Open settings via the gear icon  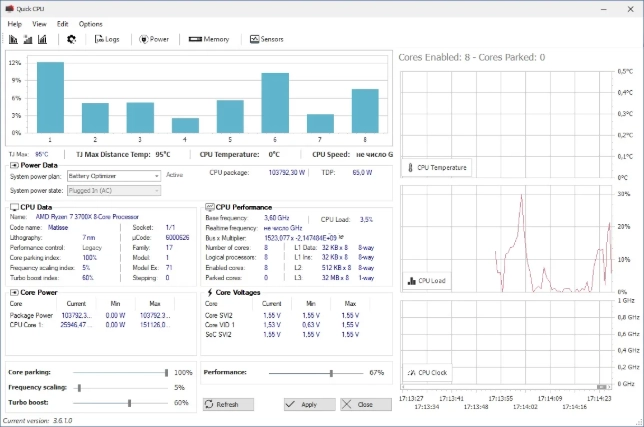pos(71,39)
